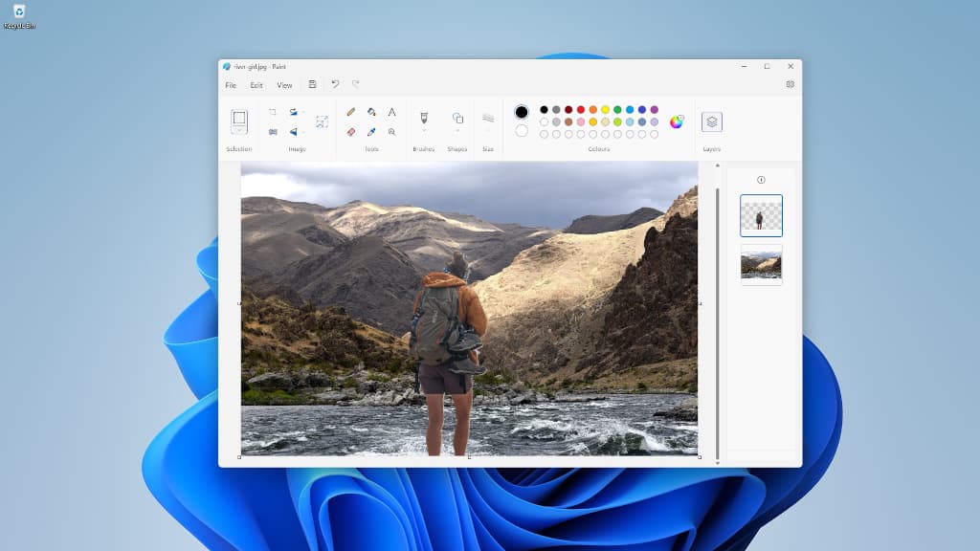Viewport: 980px width, 551px height.
Task: Undo the last action
Action: [334, 84]
